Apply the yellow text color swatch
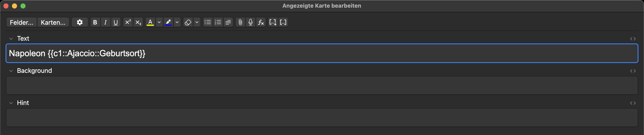This screenshot has height=135, width=644. 150,22
